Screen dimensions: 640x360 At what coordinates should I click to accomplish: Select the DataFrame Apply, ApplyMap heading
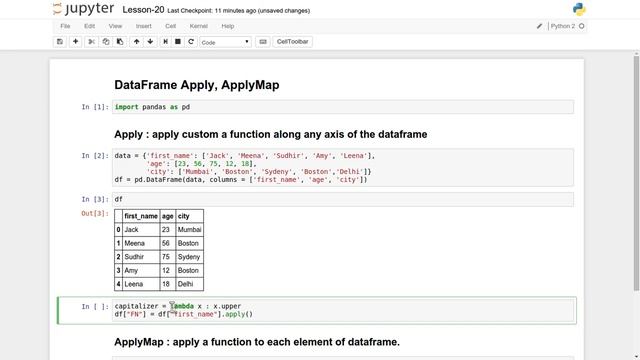pyautogui.click(x=197, y=85)
